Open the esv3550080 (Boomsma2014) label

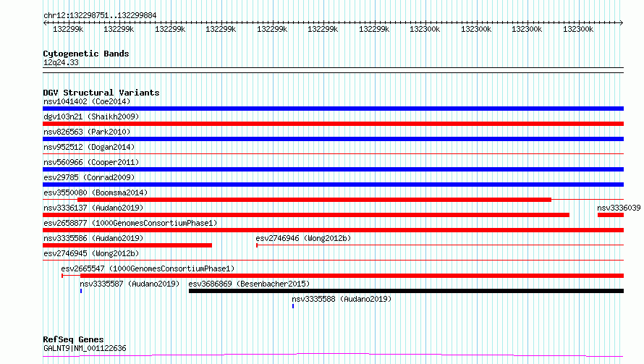[96, 192]
